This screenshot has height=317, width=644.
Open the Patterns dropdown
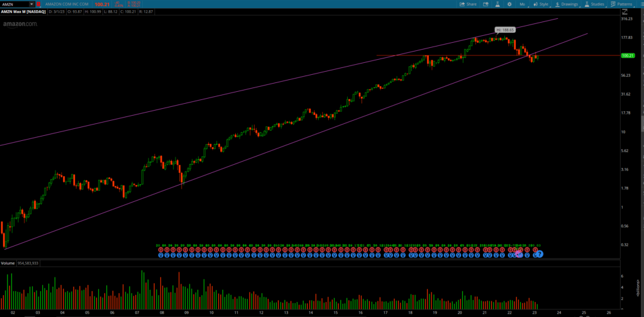[x=621, y=4]
